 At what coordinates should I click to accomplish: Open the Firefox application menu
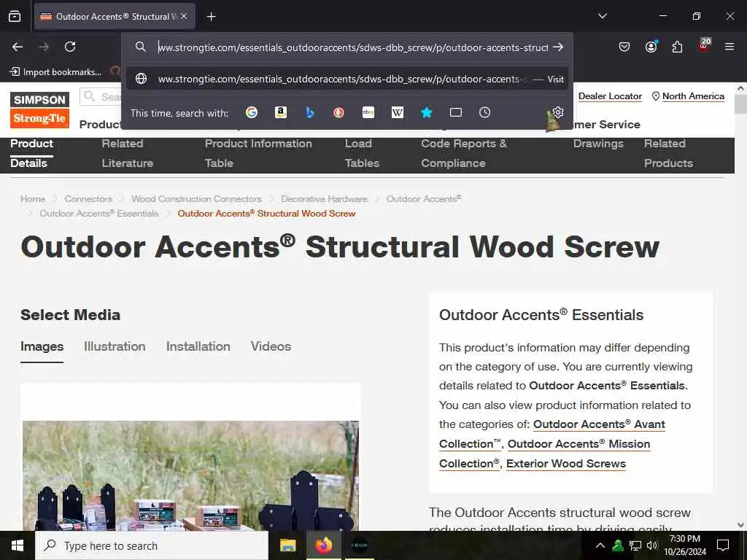pyautogui.click(x=729, y=47)
